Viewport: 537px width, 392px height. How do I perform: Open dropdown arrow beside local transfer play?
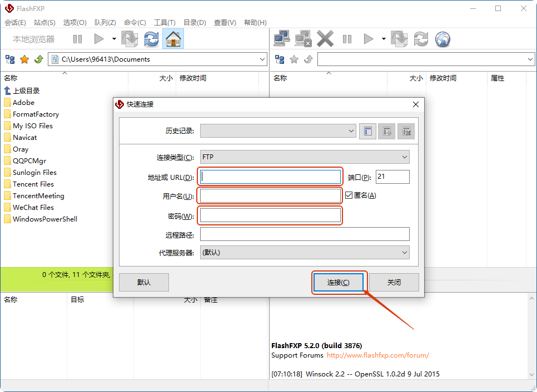click(x=114, y=39)
